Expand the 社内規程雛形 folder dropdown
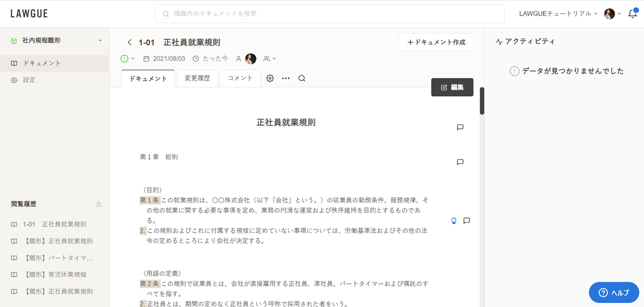This screenshot has height=307, width=644. pyautogui.click(x=100, y=40)
